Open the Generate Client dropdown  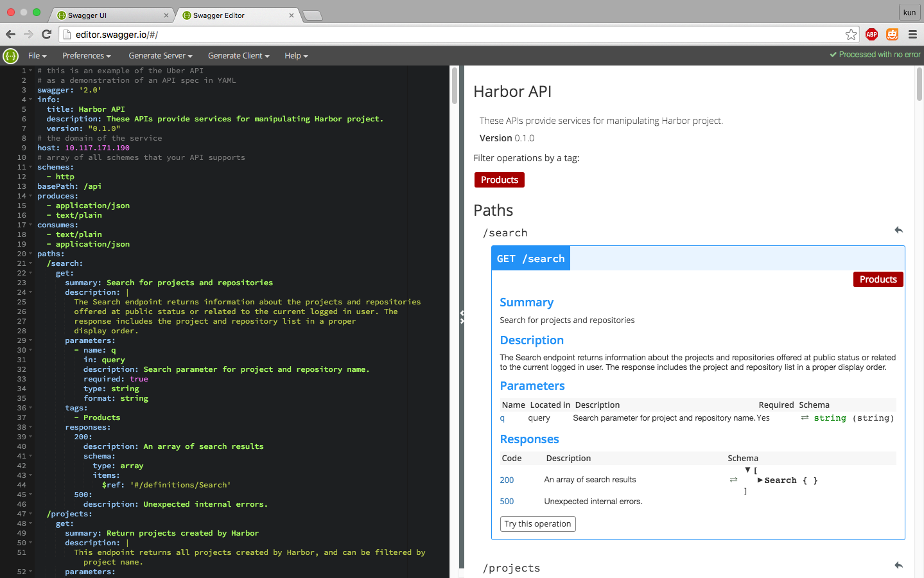[239, 56]
